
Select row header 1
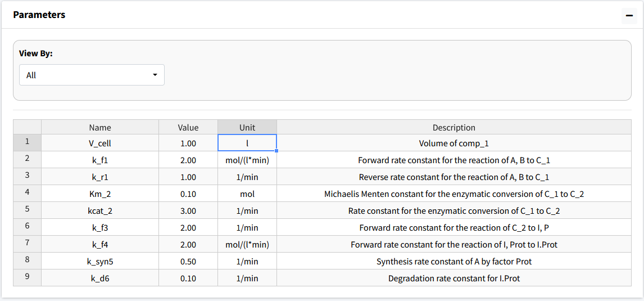(27, 143)
